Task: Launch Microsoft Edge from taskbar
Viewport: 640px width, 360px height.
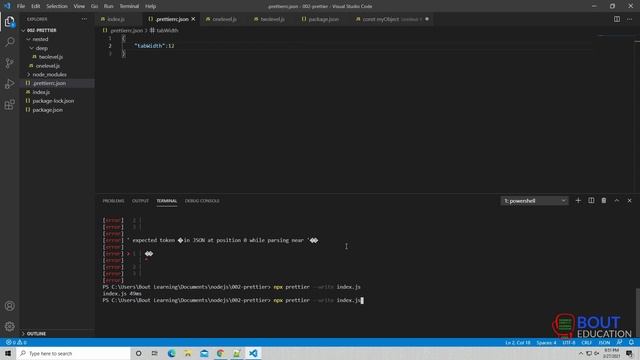Action: [x=171, y=353]
